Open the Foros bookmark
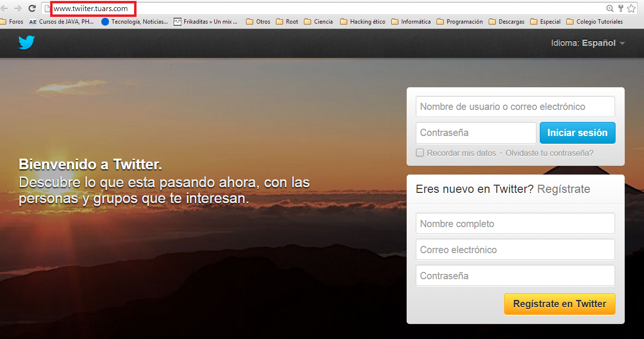 (12, 22)
